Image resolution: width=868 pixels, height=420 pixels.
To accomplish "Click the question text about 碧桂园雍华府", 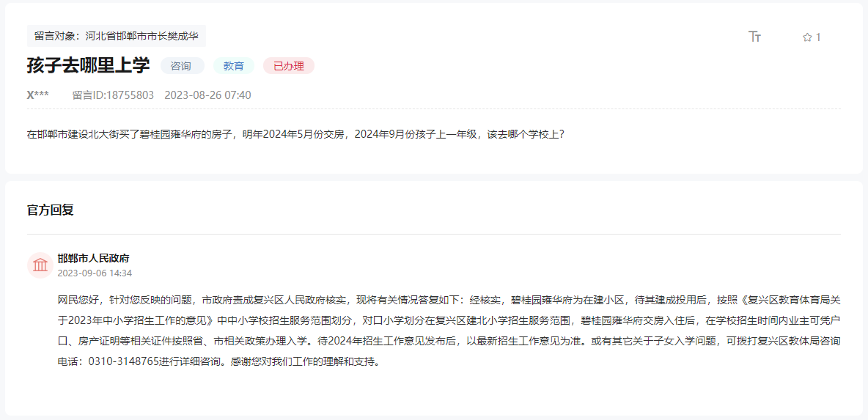I will coord(295,134).
